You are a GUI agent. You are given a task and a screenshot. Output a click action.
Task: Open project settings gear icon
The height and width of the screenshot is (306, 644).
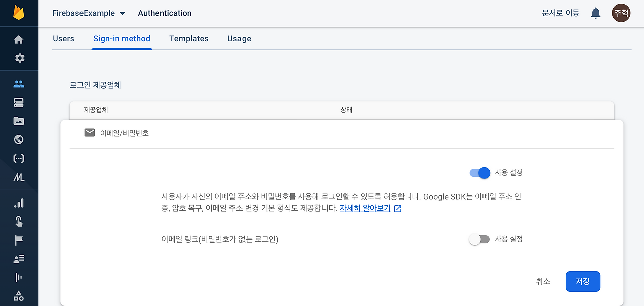pos(19,58)
